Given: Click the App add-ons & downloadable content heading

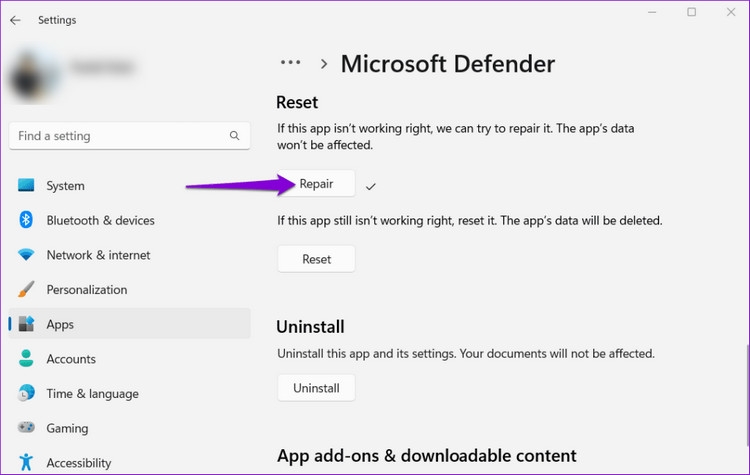Looking at the screenshot, I should (427, 456).
